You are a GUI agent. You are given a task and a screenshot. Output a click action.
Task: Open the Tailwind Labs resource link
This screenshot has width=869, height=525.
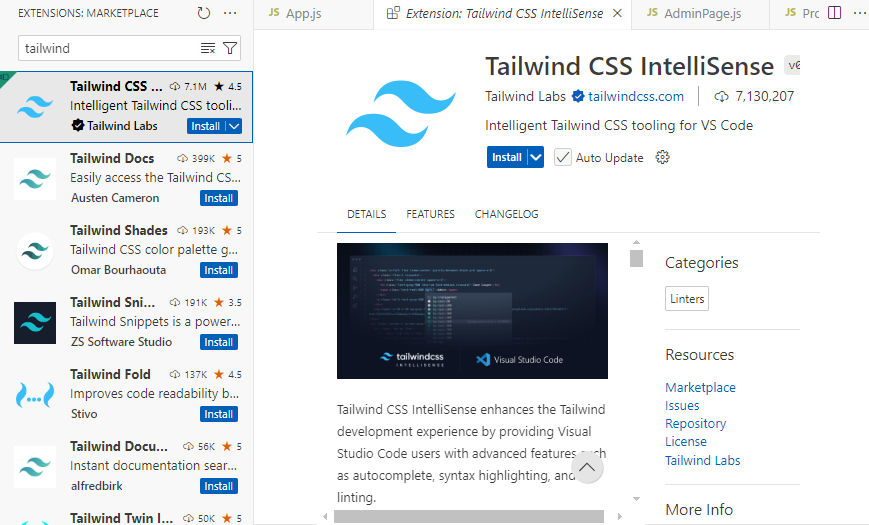click(702, 461)
